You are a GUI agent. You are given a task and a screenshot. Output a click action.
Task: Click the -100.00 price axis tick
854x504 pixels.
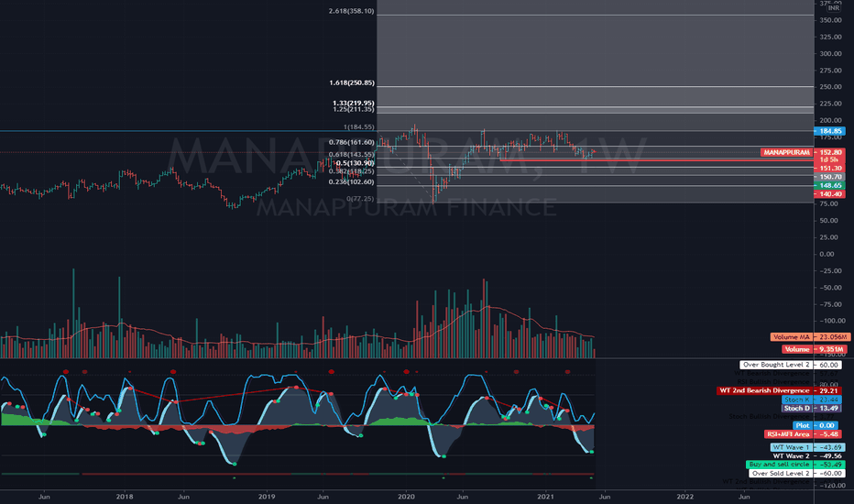830,321
